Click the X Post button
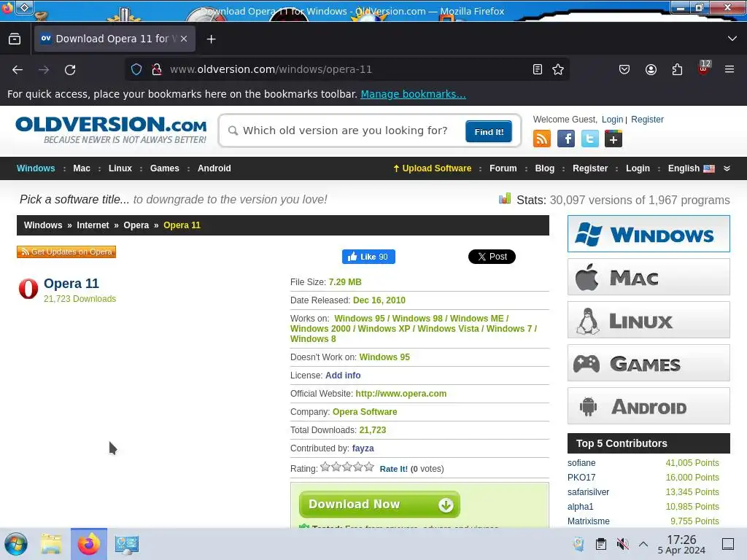The width and height of the screenshot is (747, 560). (x=492, y=257)
